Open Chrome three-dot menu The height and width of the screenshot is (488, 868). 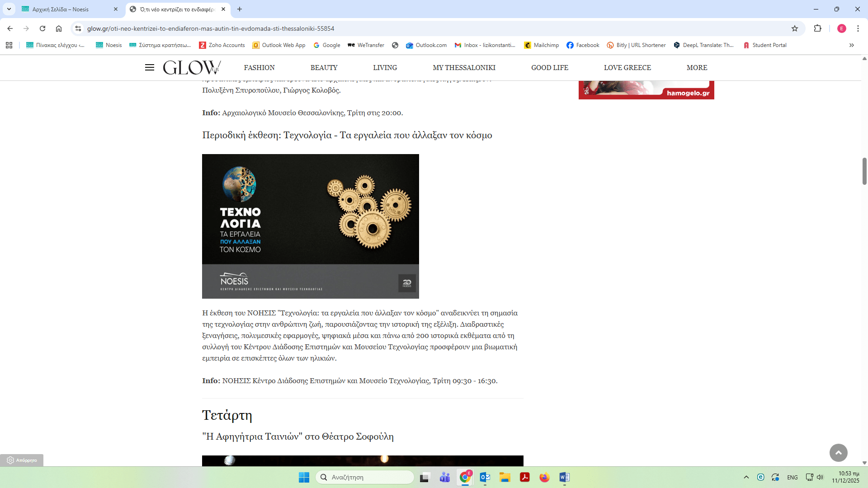pyautogui.click(x=858, y=28)
